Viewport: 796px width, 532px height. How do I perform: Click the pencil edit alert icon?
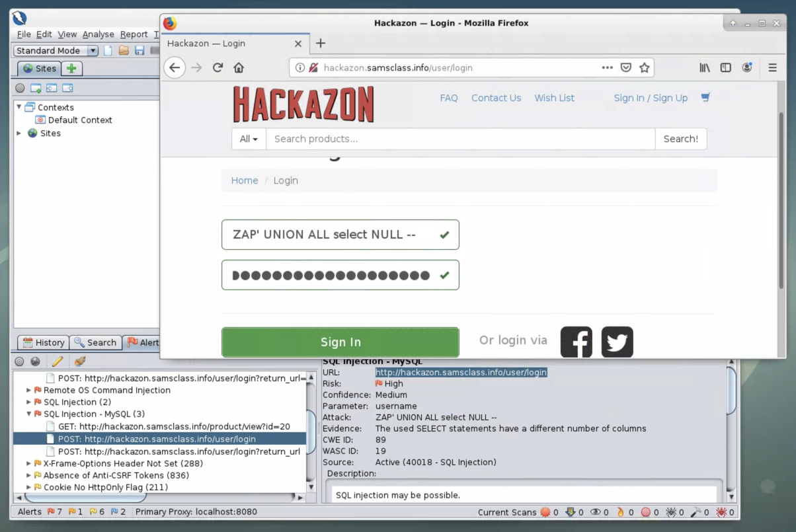pyautogui.click(x=58, y=361)
